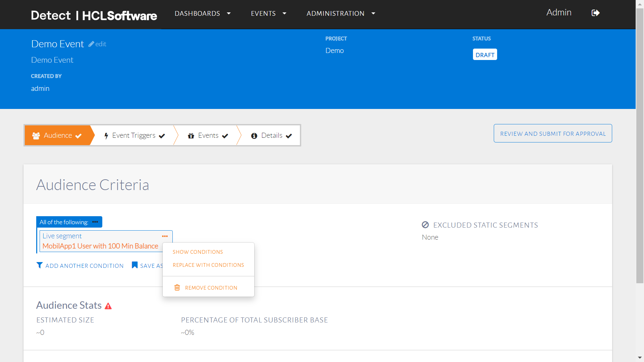Click the Draft status badge
The width and height of the screenshot is (644, 362).
(485, 55)
